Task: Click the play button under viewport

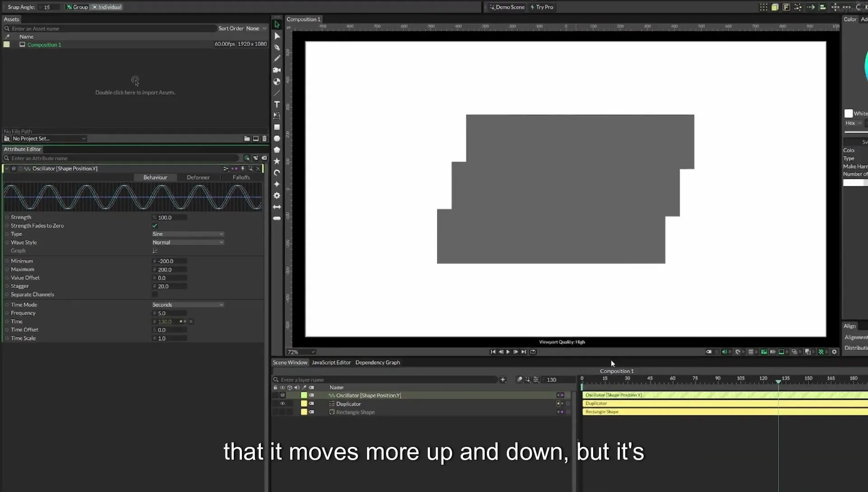Action: [508, 352]
